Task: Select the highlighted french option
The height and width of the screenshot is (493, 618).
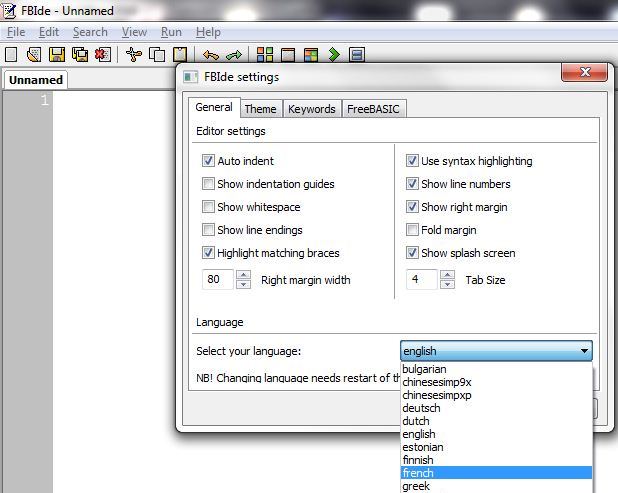Action: tap(496, 473)
